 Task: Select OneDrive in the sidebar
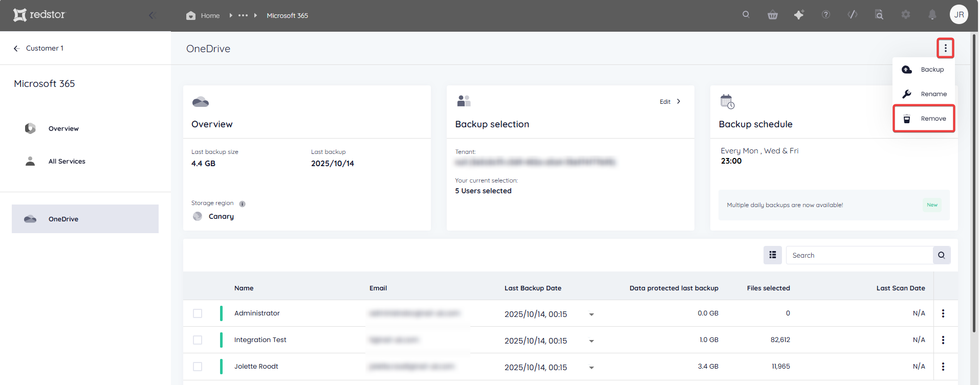coord(85,219)
